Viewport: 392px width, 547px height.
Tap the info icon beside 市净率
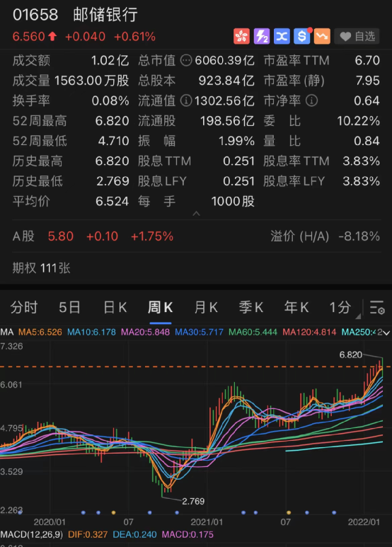[x=311, y=100]
